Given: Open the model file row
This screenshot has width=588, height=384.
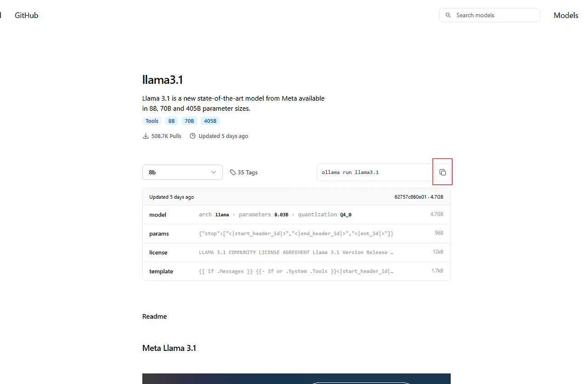Looking at the screenshot, I should click(296, 215).
